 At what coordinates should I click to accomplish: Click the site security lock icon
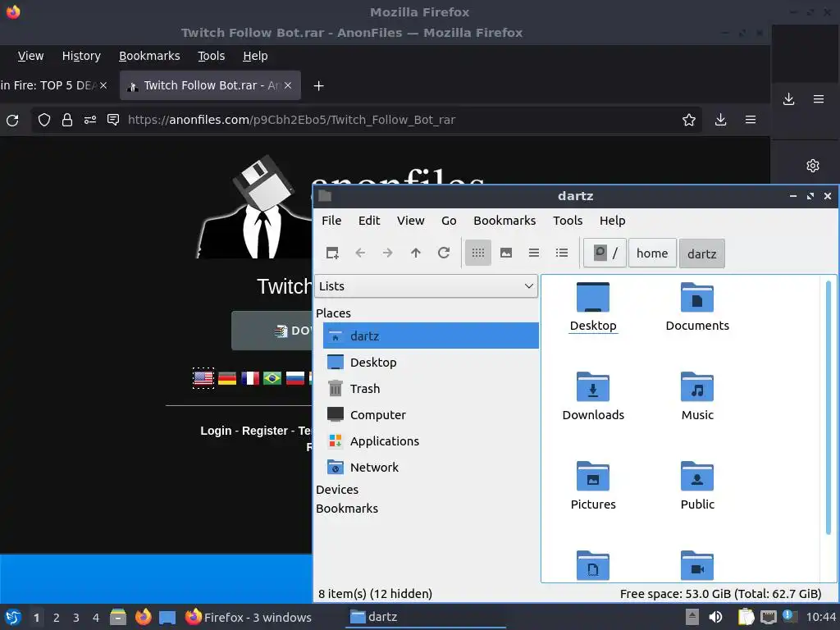pyautogui.click(x=67, y=120)
